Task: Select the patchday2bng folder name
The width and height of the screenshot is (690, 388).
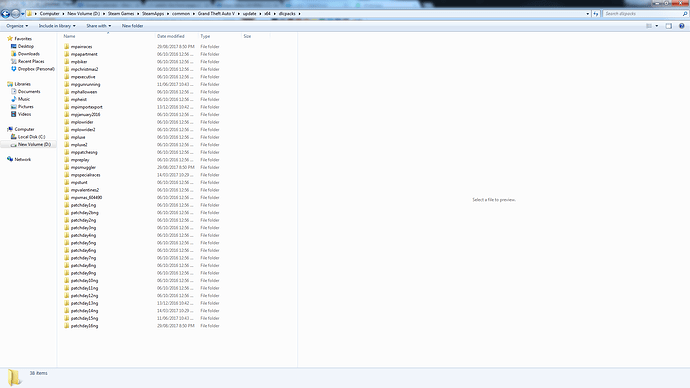Action: point(84,212)
